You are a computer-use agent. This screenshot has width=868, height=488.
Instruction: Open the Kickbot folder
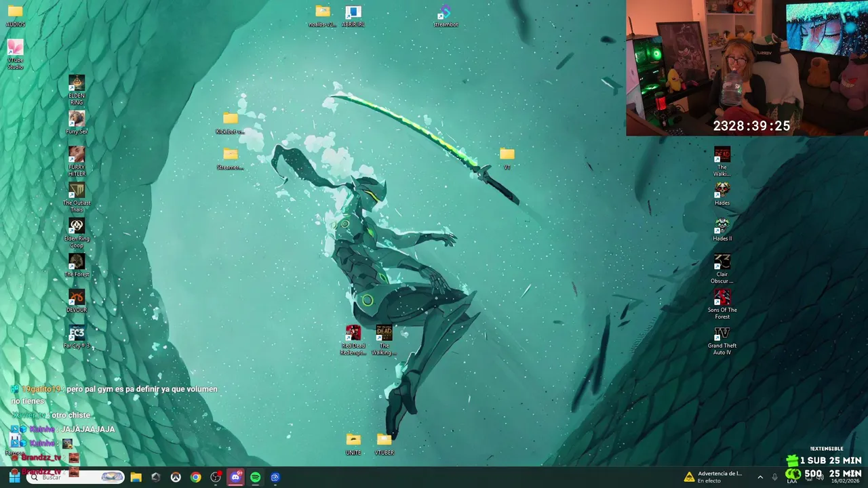point(231,123)
